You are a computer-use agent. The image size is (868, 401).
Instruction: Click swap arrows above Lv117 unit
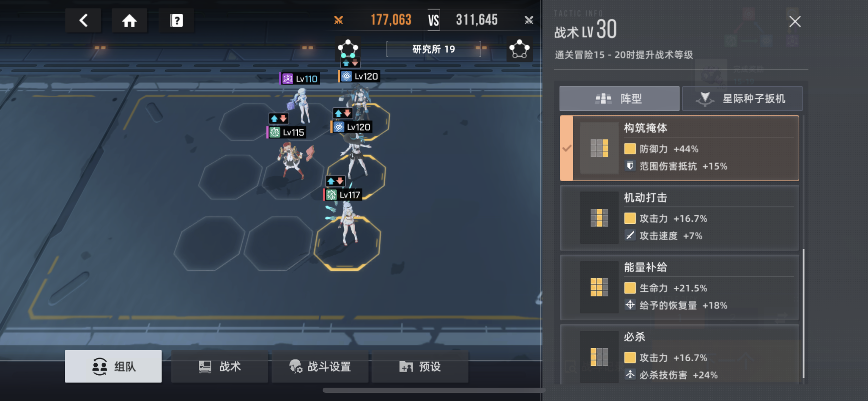tap(335, 181)
